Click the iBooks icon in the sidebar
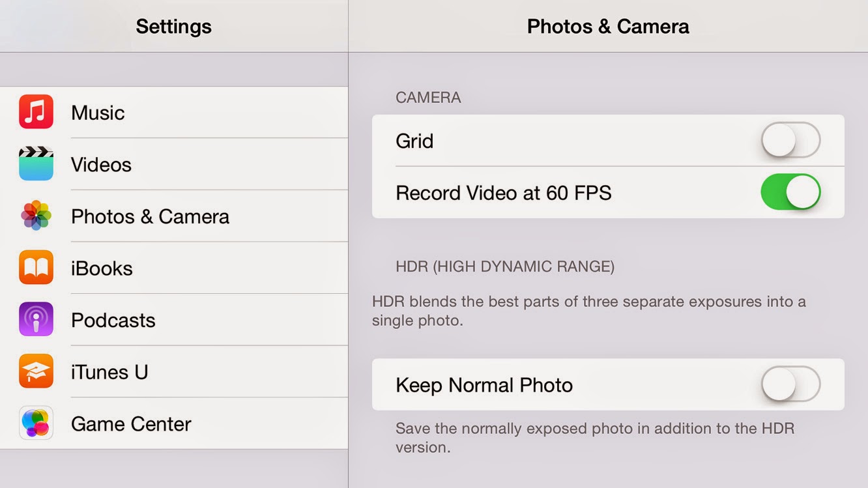Screen dimensions: 868x488 click(x=36, y=268)
